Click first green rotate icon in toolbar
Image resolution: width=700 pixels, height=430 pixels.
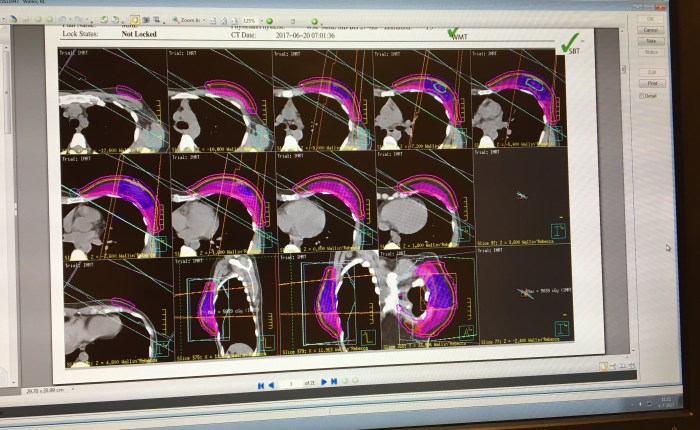coord(104,20)
